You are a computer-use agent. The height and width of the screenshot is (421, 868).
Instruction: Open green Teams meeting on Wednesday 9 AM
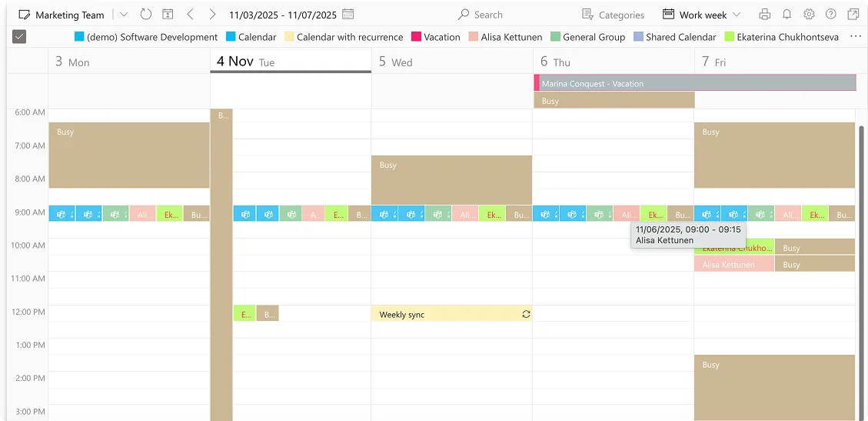438,214
